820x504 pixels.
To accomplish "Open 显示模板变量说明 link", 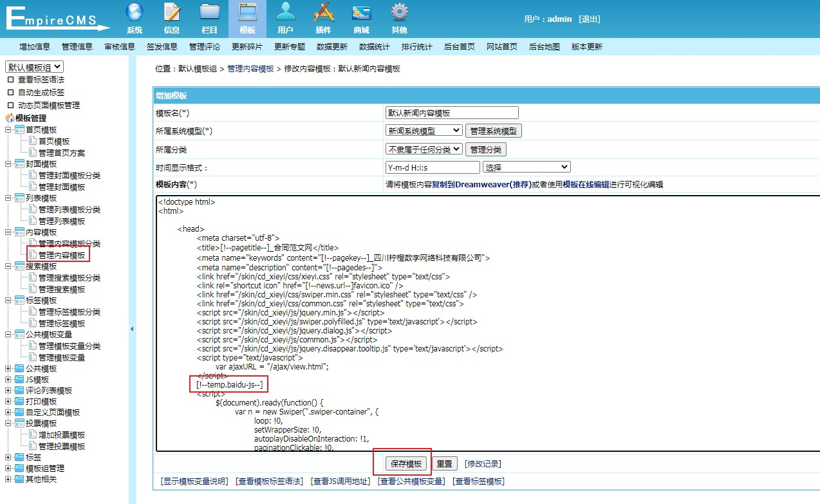I will pos(194,481).
